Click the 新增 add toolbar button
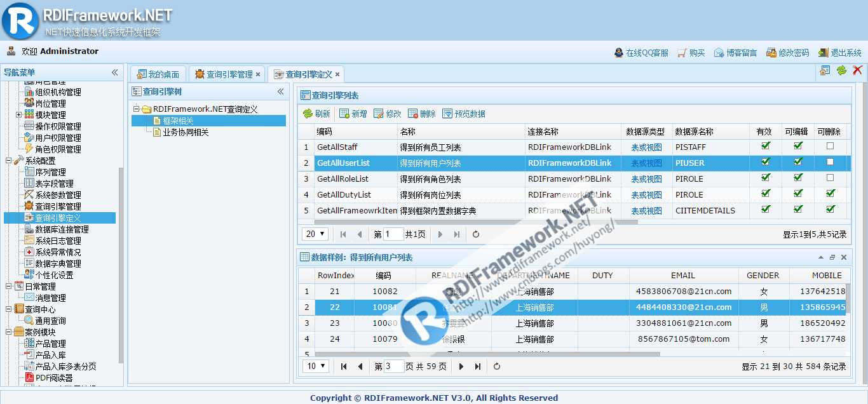 click(353, 114)
